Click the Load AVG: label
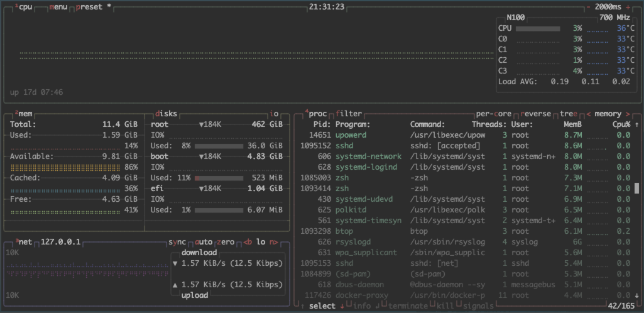 (x=518, y=82)
